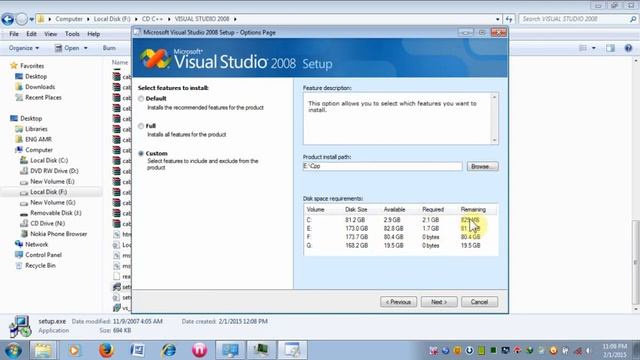640x360 pixels.
Task: Click the taskbar clock showing date
Action: [614, 350]
